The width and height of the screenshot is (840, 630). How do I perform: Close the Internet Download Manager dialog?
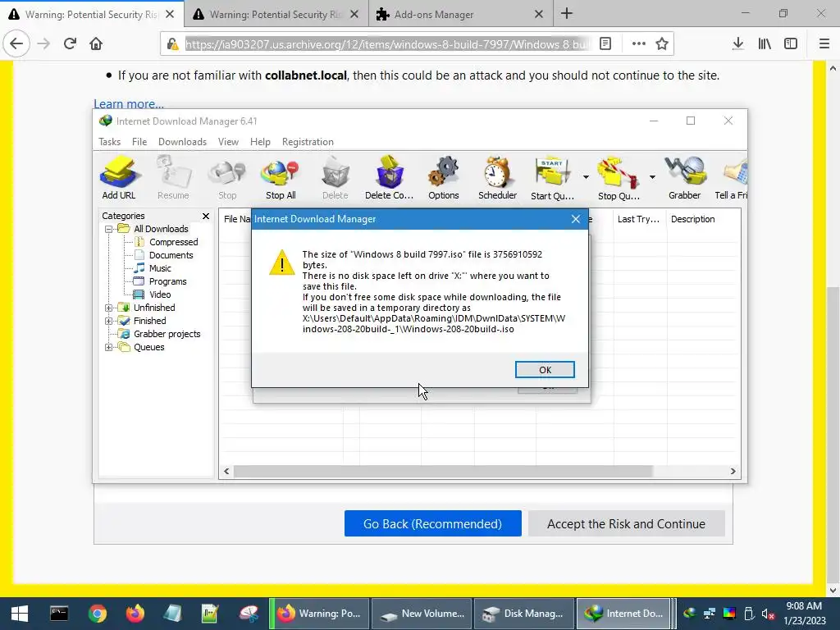pos(575,219)
